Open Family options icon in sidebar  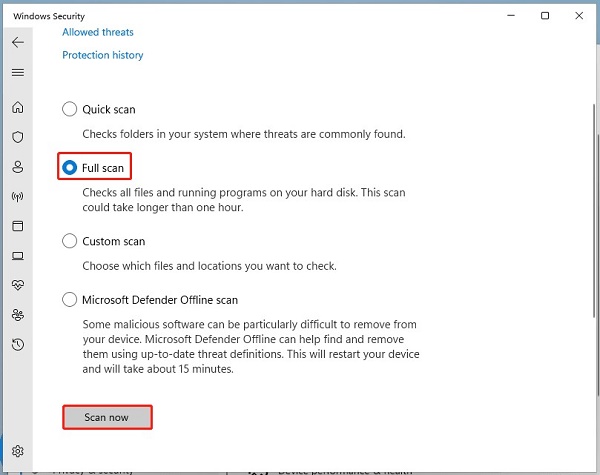[x=18, y=315]
